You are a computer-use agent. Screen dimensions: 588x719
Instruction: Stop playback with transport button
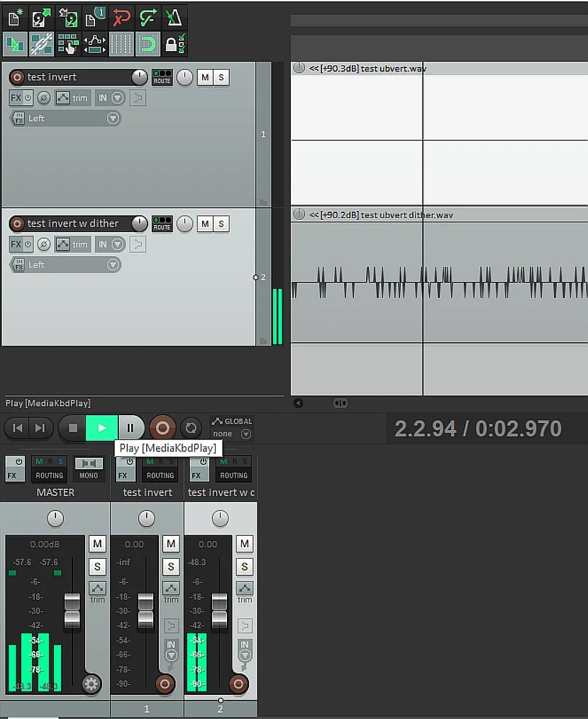72,428
